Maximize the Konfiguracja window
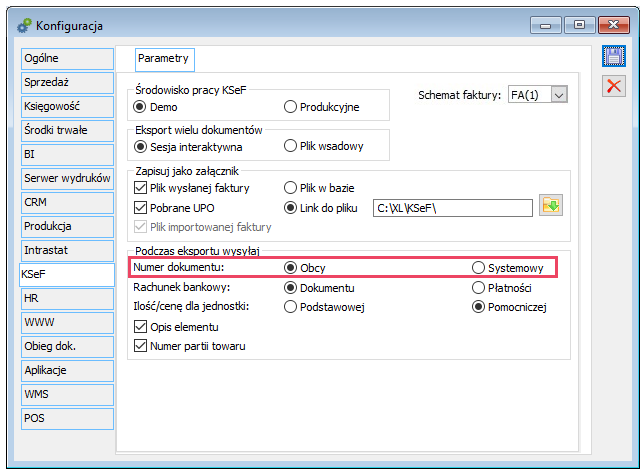Image resolution: width=643 pixels, height=473 pixels. (579, 25)
